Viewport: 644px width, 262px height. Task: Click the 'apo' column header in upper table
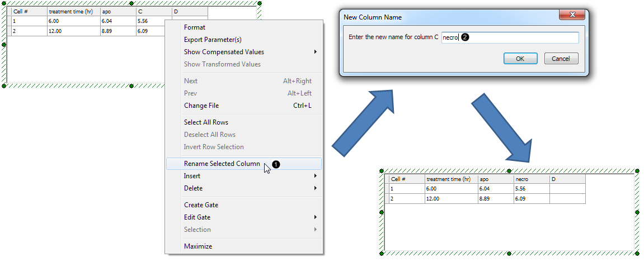117,11
